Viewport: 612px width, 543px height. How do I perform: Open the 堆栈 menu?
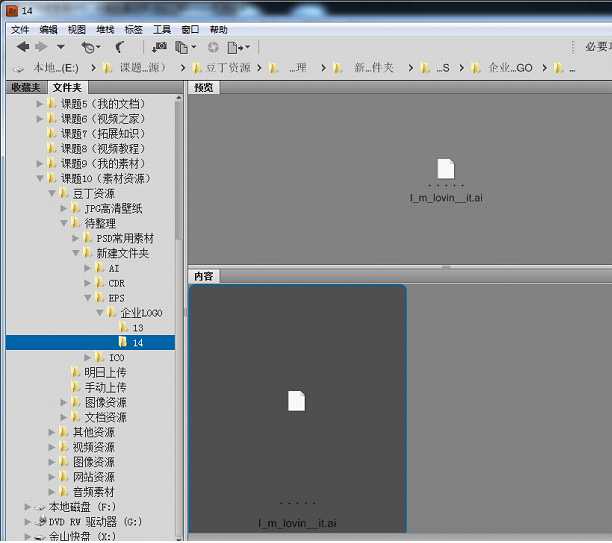[105, 30]
